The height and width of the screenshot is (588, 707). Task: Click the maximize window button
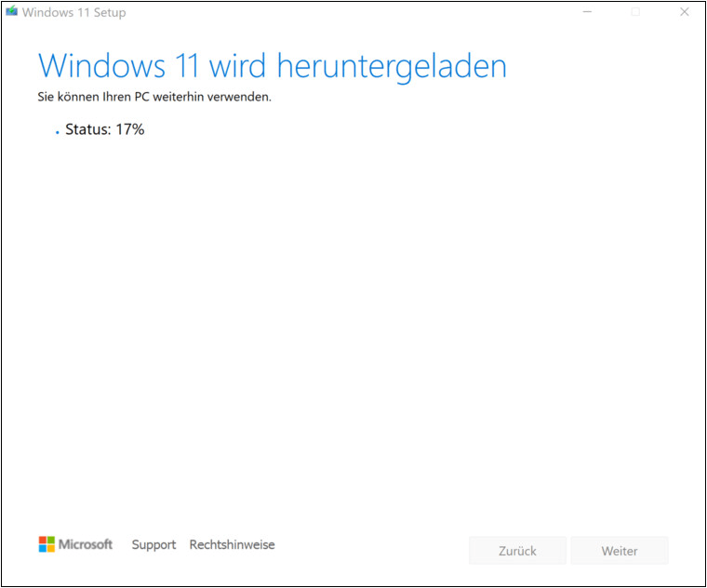635,12
